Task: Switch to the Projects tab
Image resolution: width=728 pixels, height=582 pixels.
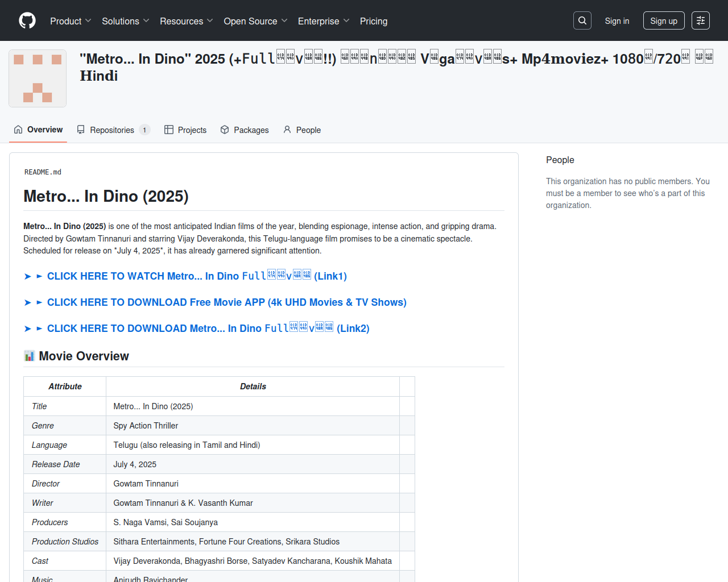Action: [185, 130]
